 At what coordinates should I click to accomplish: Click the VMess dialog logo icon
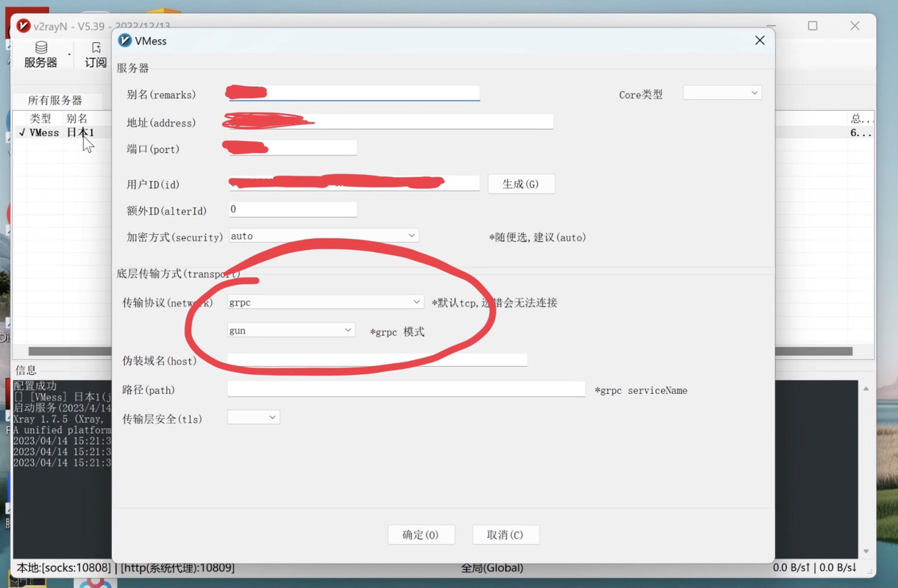pyautogui.click(x=124, y=40)
